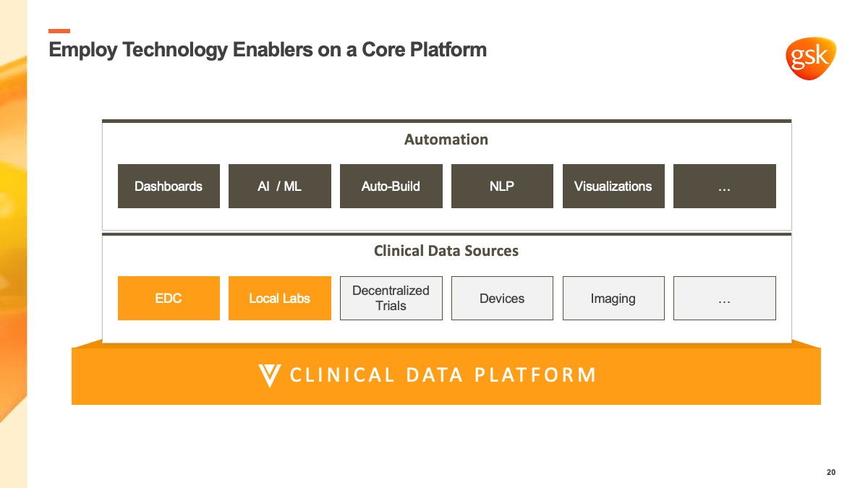The image size is (868, 488).
Task: Click the orange accent bar above title
Action: (59, 31)
